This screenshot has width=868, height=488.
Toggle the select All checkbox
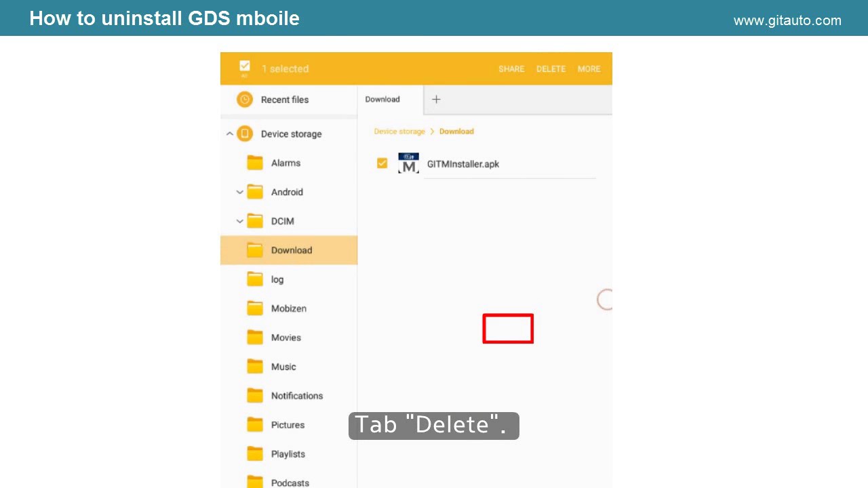point(245,66)
